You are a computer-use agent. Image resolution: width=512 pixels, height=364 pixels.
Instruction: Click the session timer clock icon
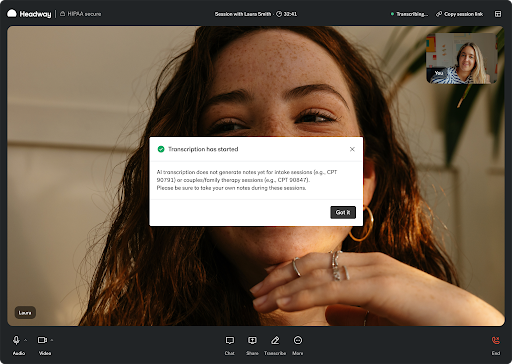(x=279, y=14)
